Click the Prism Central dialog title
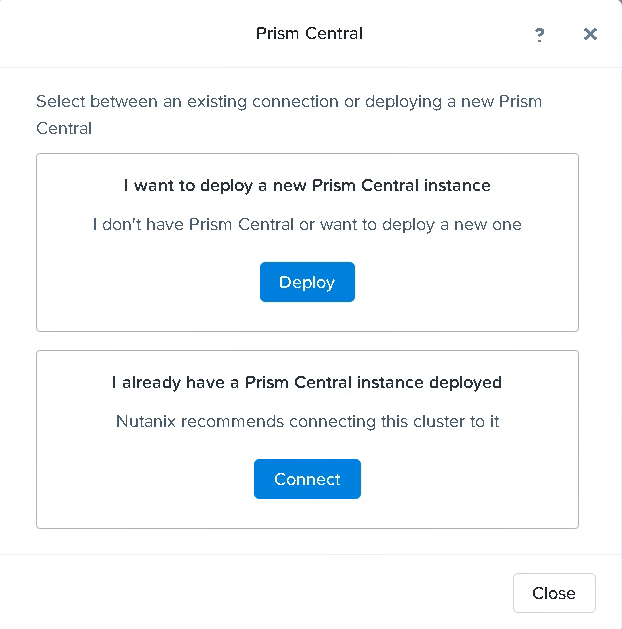Screen dimensions: 622x629 pos(309,34)
